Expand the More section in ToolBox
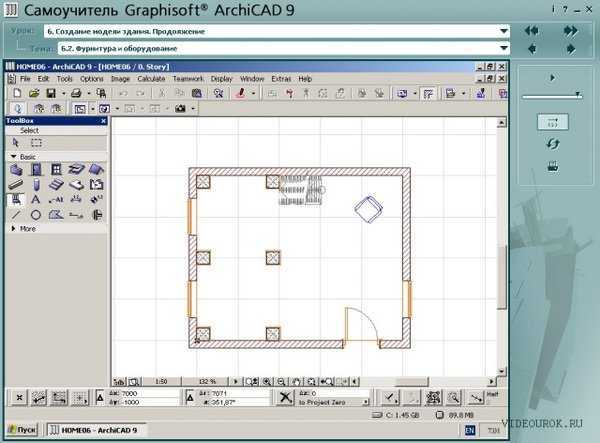The width and height of the screenshot is (600, 443). (x=13, y=228)
